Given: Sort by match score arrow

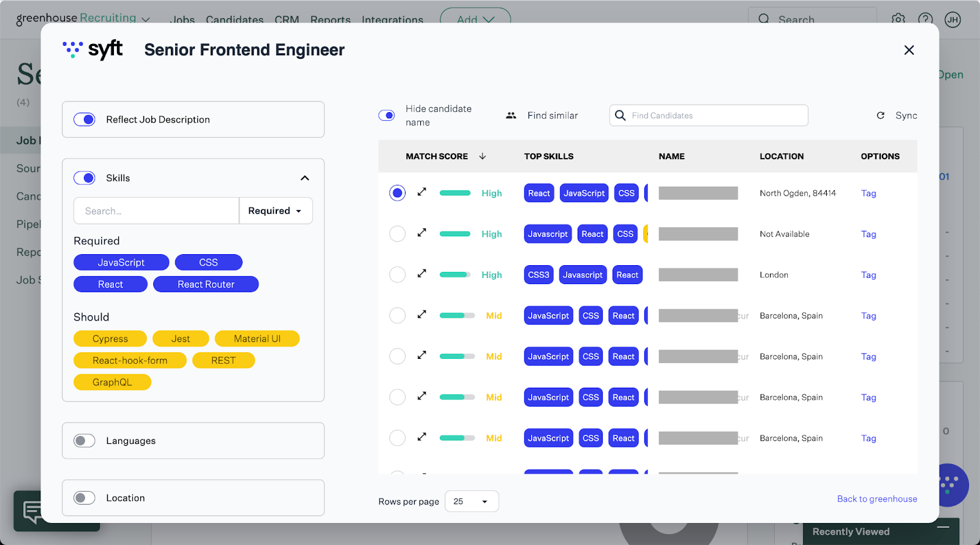Looking at the screenshot, I should click(483, 156).
